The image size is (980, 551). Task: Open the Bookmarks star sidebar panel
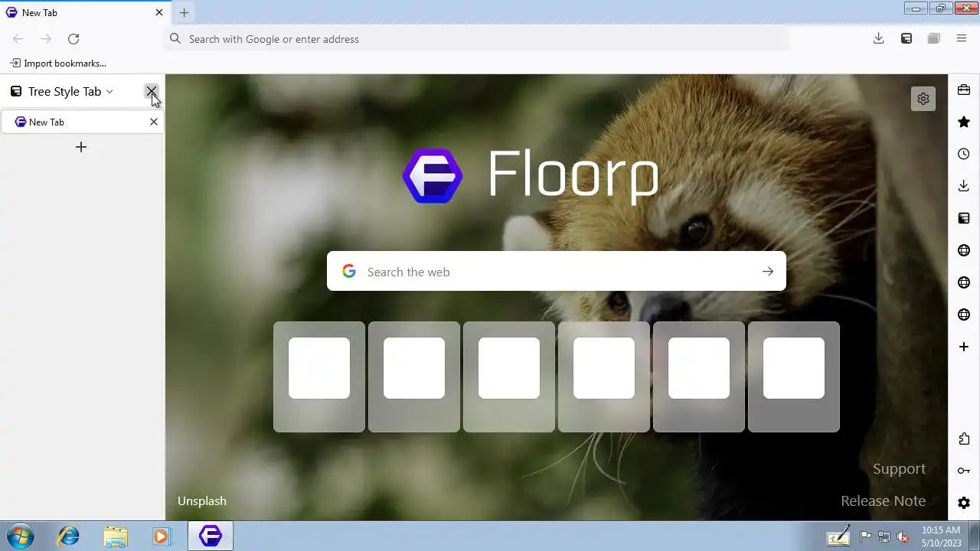[964, 122]
